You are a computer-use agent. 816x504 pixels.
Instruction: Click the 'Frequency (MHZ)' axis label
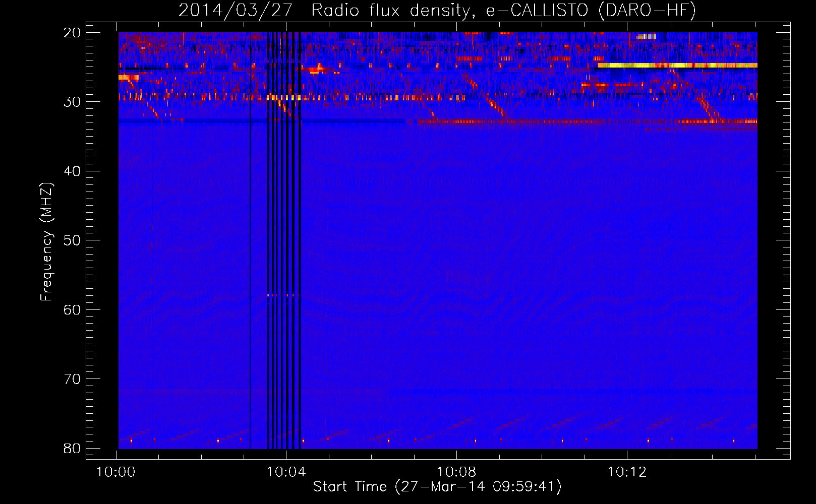[46, 242]
